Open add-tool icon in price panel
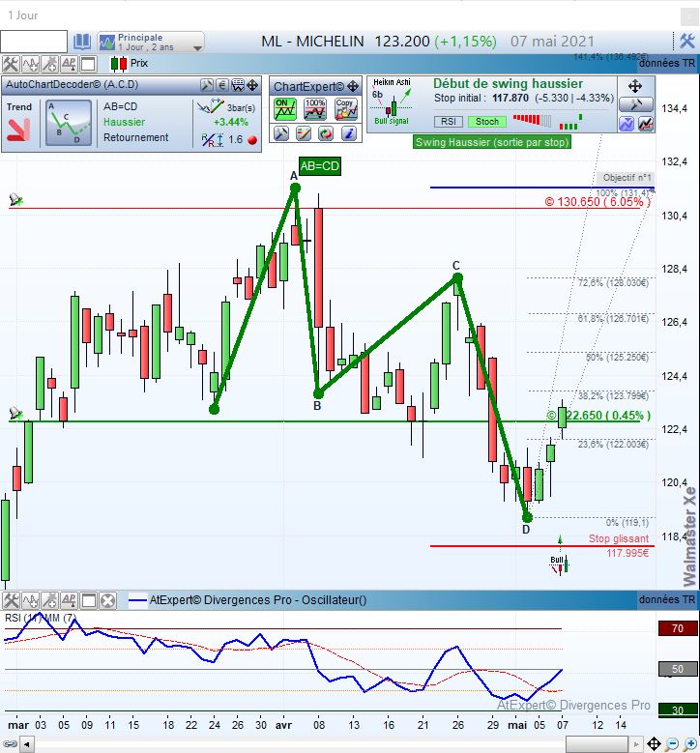 coord(49,64)
